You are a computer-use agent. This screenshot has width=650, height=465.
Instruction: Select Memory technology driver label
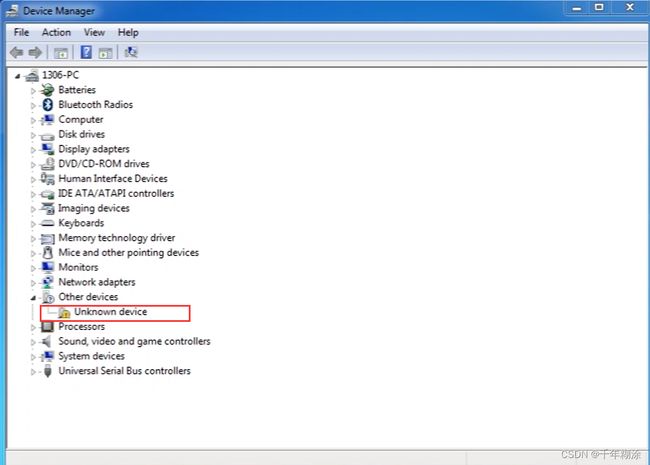pyautogui.click(x=116, y=238)
